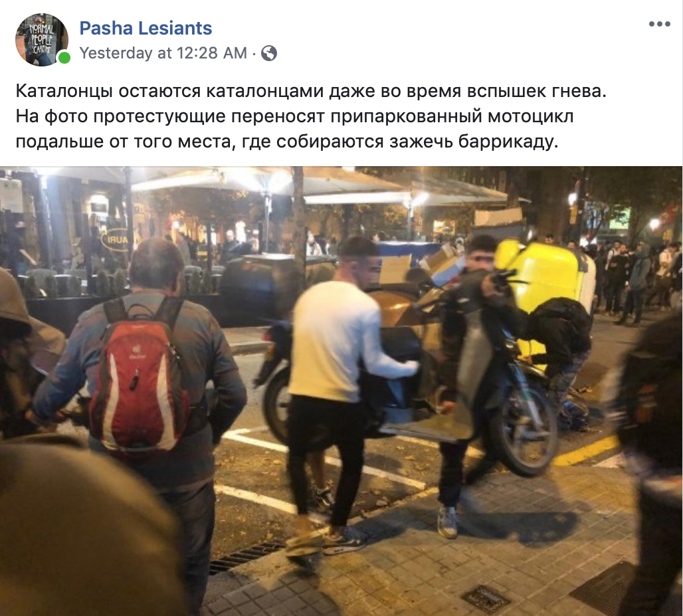Click the first line mentioning Каталонцы
This screenshot has width=683, height=616.
311,92
